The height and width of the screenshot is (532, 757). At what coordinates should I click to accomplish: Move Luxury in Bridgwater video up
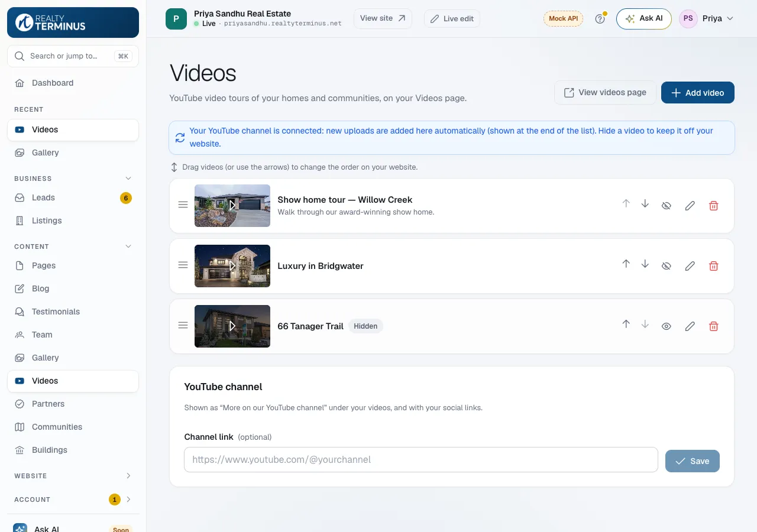[x=626, y=264]
